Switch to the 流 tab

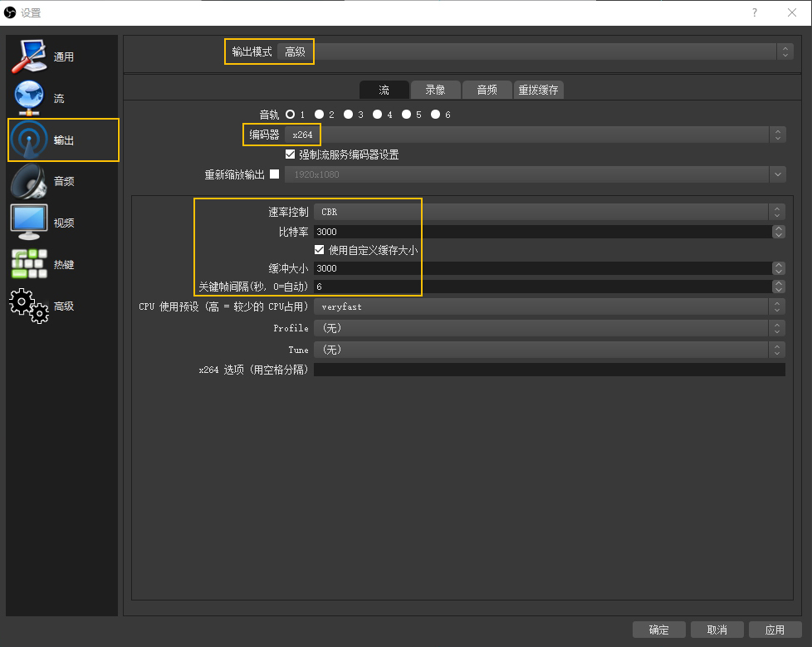[384, 91]
